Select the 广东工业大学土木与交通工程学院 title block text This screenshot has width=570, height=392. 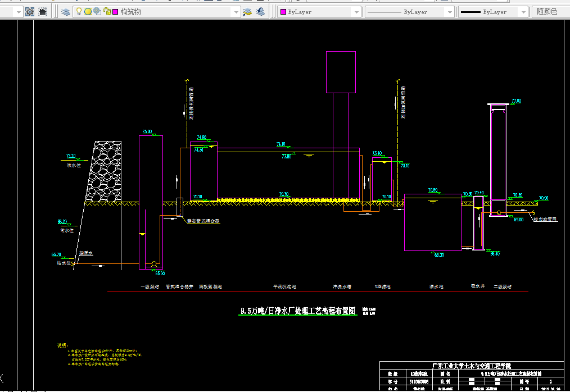[472, 366]
